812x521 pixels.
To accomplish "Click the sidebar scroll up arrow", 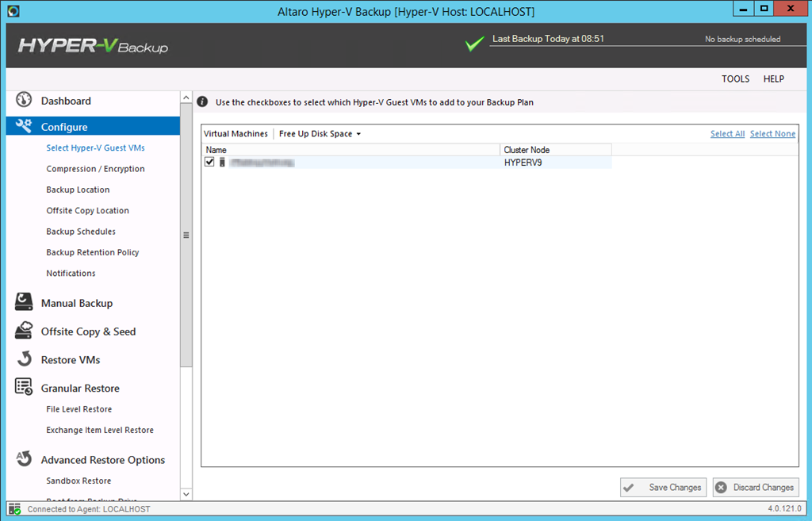I will click(186, 98).
